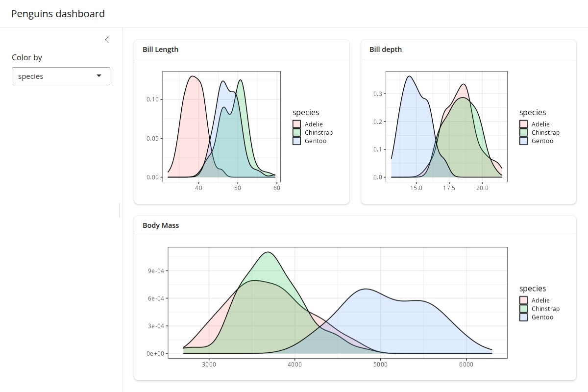Open the "Color by" species dropdown
The image size is (588, 392).
pos(61,76)
